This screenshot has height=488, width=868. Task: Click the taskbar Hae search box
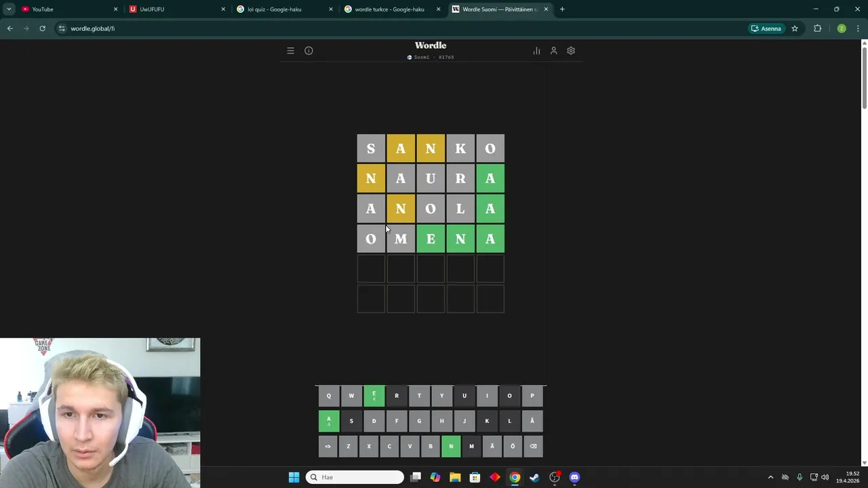click(355, 477)
